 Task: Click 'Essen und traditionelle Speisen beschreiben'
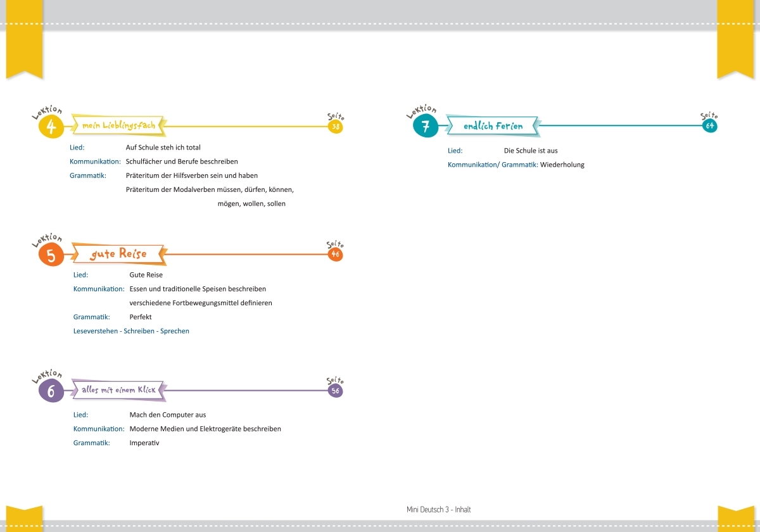(x=198, y=289)
